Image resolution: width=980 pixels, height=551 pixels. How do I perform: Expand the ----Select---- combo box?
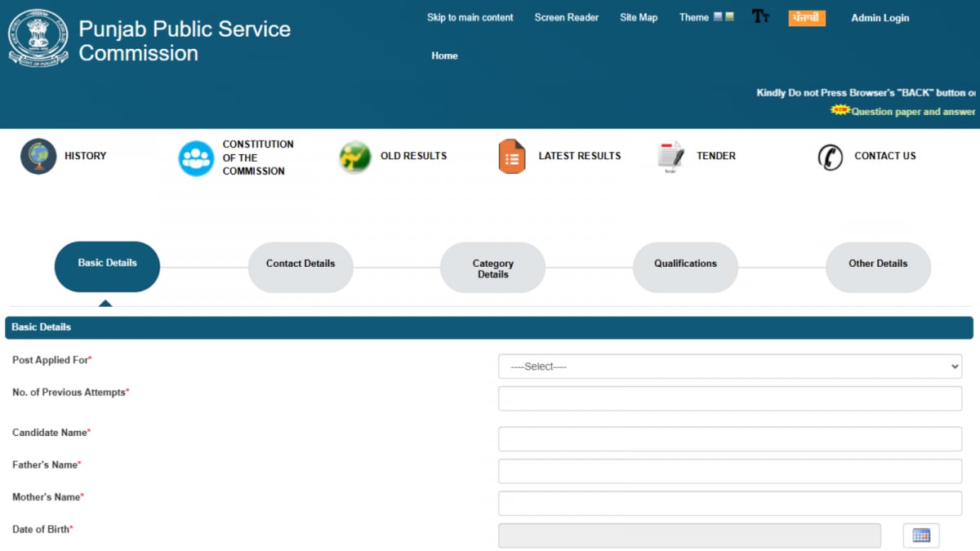730,366
